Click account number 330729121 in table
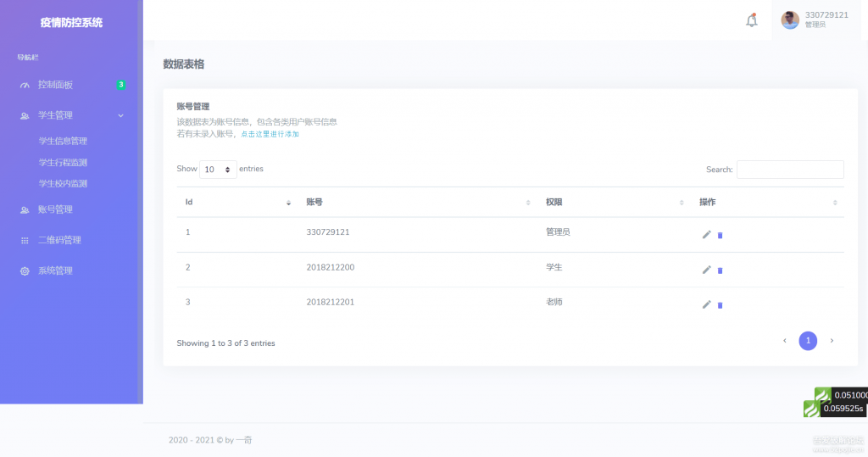This screenshot has height=457, width=868. coord(328,232)
